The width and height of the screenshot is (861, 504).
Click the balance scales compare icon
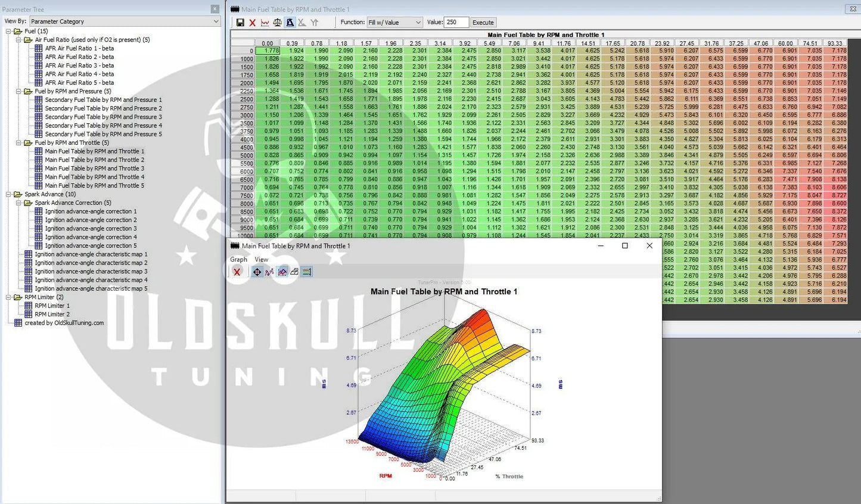pyautogui.click(x=278, y=23)
